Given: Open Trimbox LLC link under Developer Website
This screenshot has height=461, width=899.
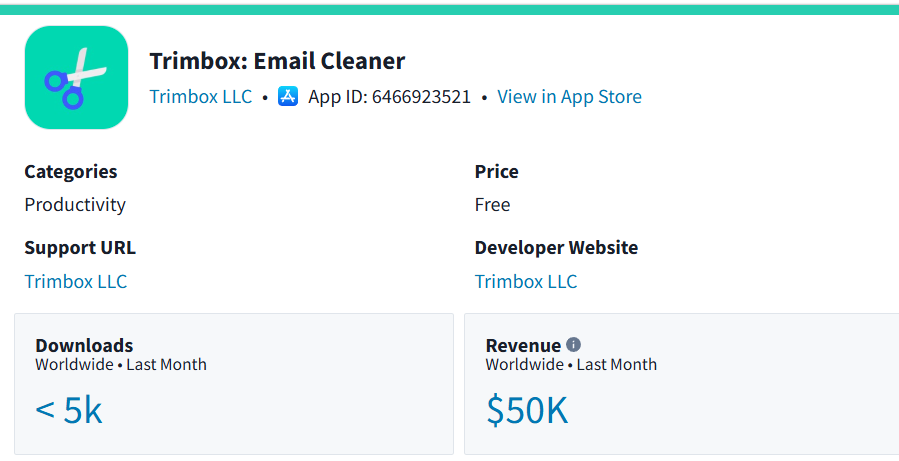Looking at the screenshot, I should coord(526,281).
